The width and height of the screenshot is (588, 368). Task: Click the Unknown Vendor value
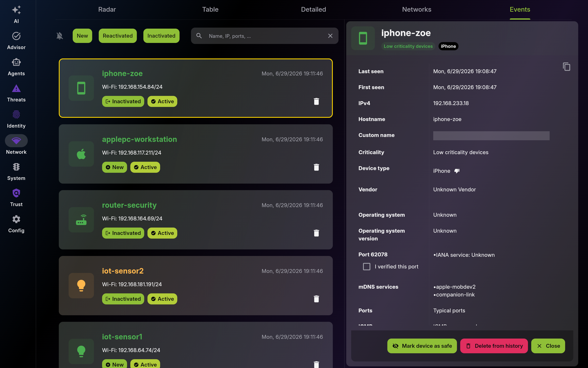pos(454,190)
